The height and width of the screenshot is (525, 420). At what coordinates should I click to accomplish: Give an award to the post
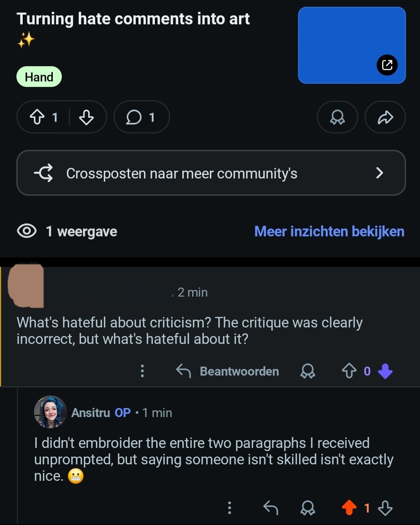(337, 117)
